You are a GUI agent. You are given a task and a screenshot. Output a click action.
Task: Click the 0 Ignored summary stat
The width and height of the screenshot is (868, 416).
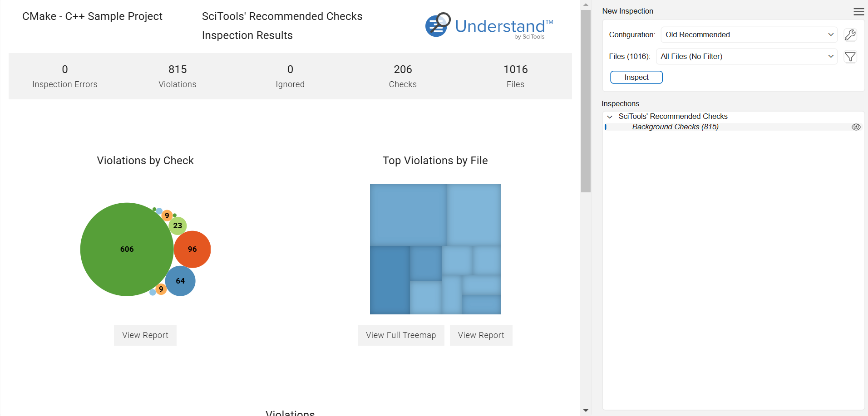(x=290, y=76)
